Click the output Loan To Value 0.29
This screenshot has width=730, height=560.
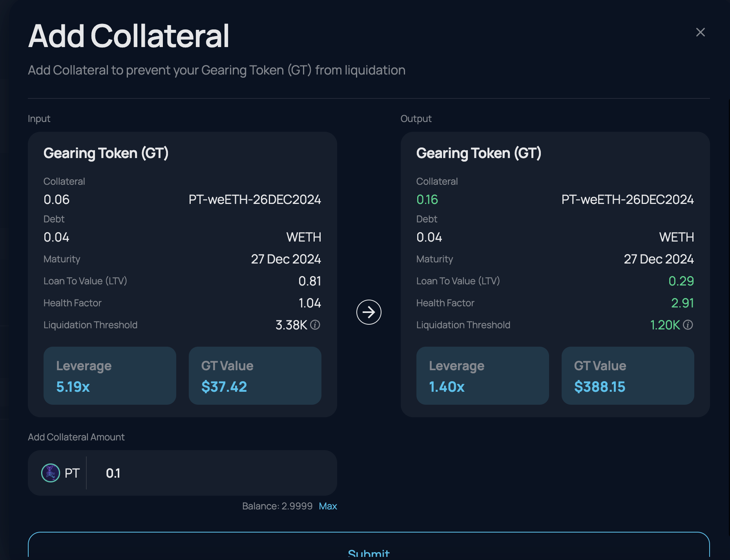(x=681, y=281)
